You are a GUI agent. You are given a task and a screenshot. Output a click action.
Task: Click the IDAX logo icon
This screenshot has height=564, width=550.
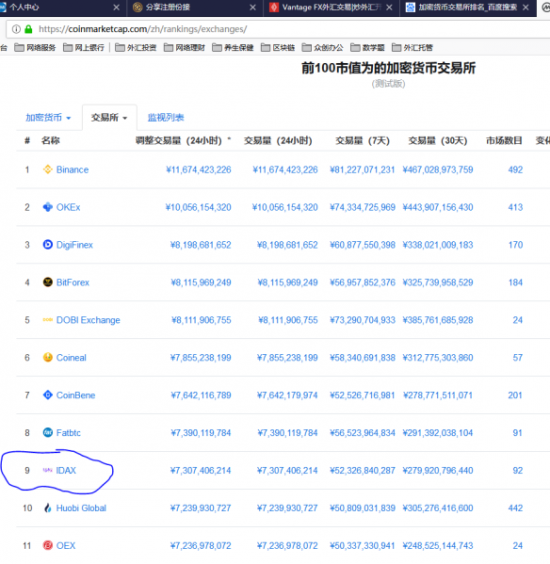47,470
